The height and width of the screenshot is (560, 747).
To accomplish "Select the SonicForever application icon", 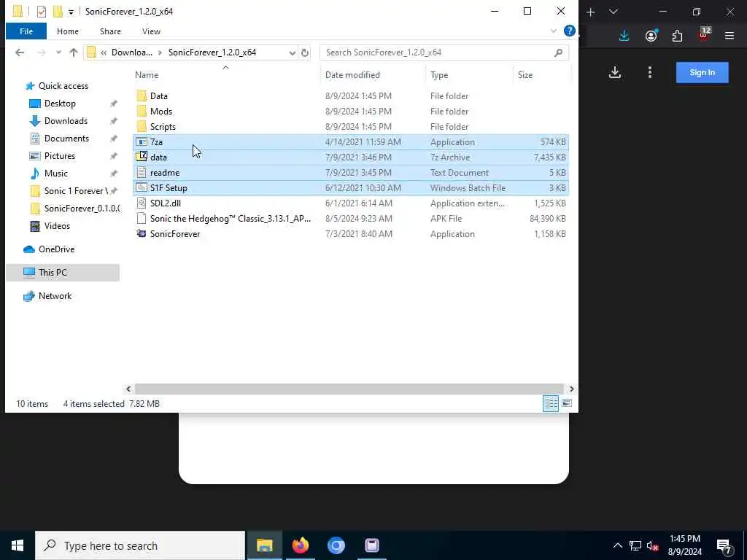I will [142, 233].
